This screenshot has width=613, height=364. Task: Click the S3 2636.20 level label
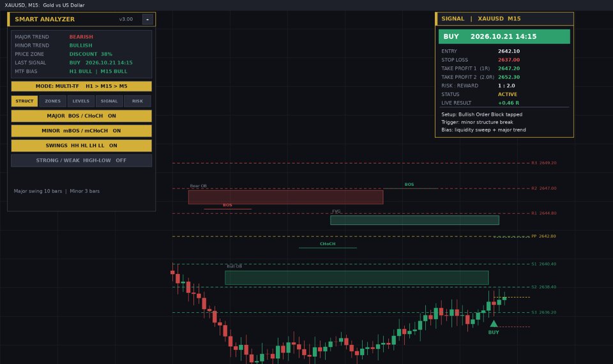[544, 313]
